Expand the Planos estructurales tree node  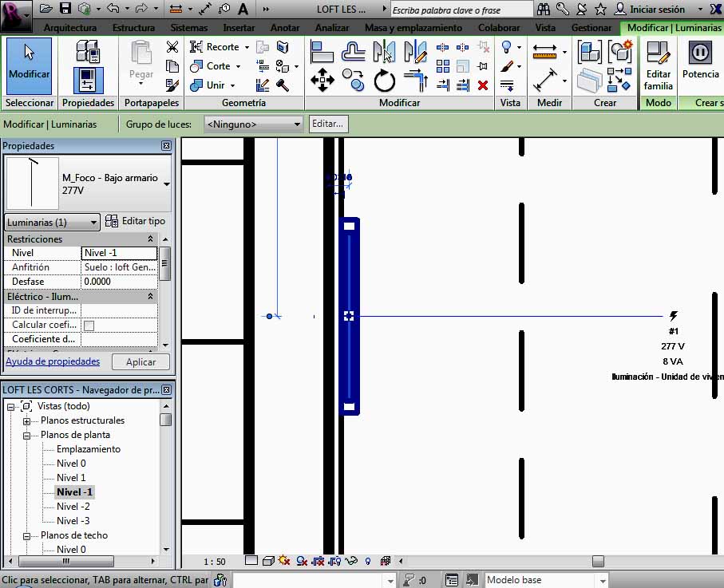coord(26,421)
